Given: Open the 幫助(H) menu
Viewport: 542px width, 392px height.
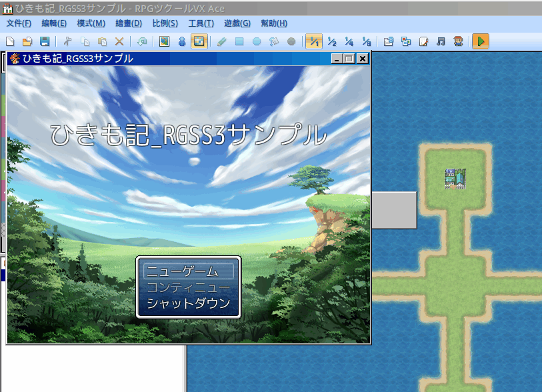Looking at the screenshot, I should pyautogui.click(x=274, y=23).
